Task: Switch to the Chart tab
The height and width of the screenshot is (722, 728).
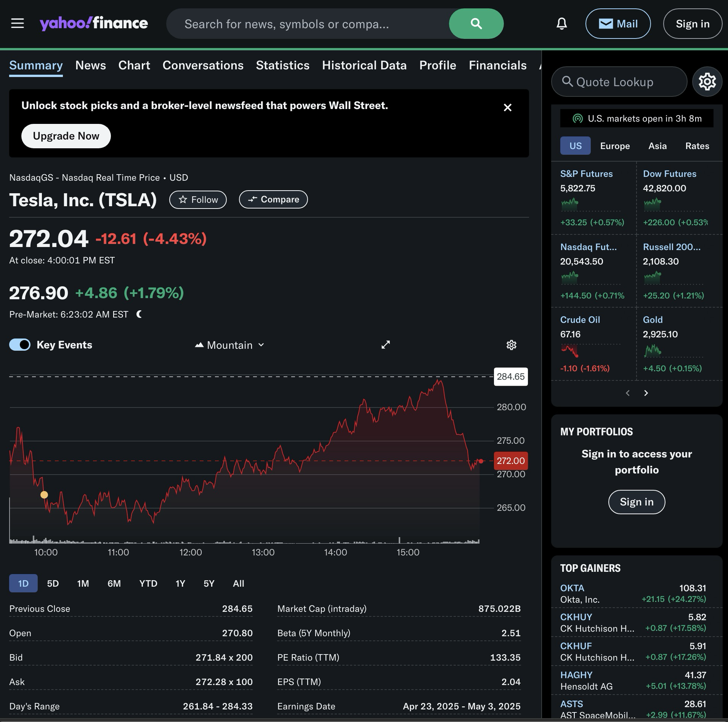Action: click(134, 65)
